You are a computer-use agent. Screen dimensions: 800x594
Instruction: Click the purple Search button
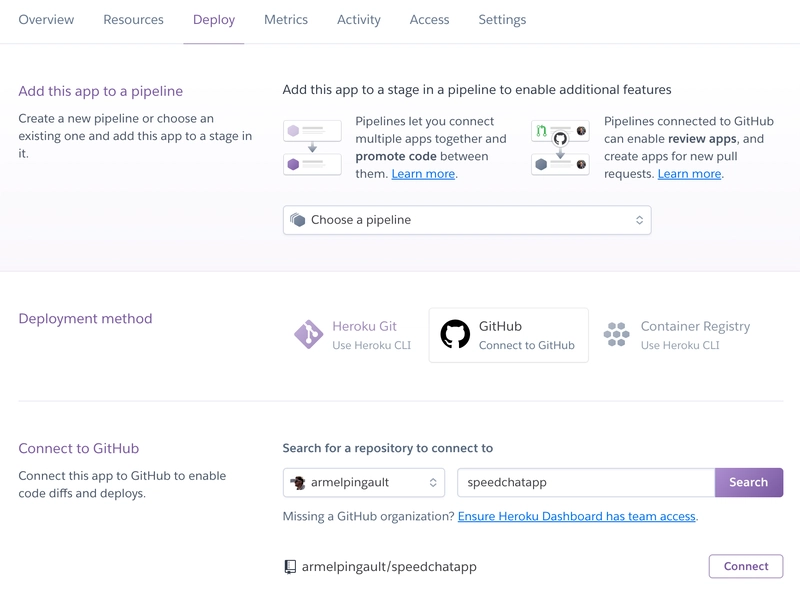748,483
